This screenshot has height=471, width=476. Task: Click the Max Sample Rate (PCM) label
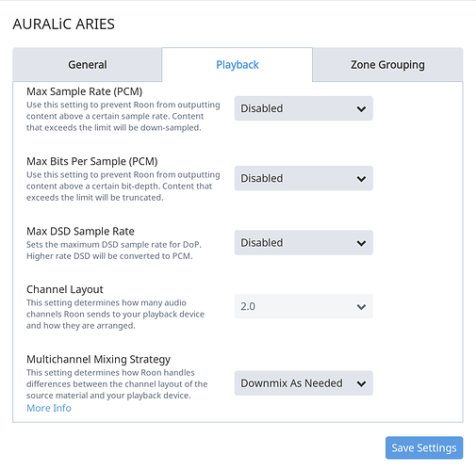(x=85, y=91)
